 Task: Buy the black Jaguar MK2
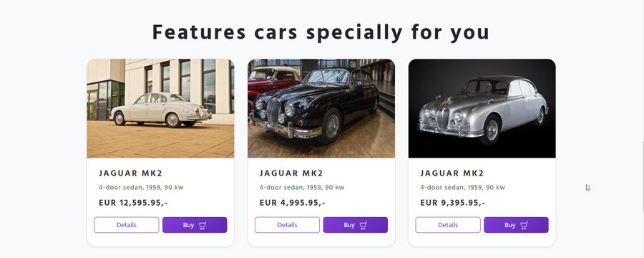coord(355,225)
